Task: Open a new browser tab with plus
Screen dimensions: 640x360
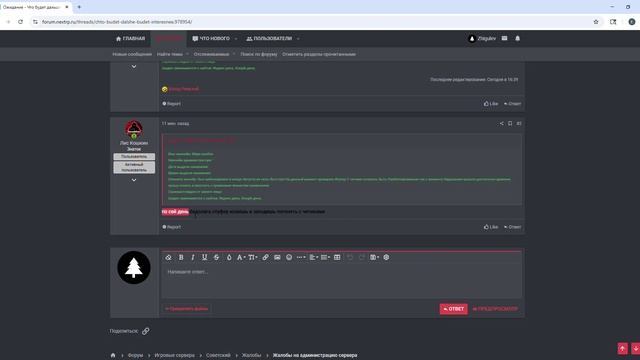Action: point(79,7)
